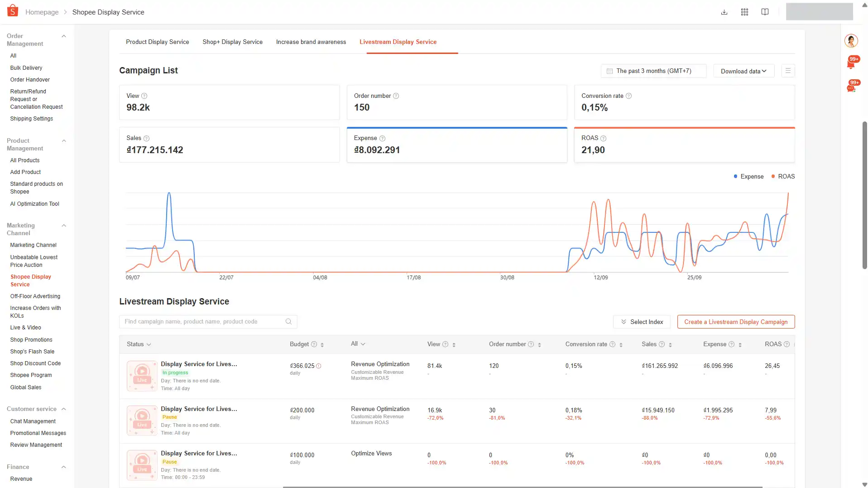Open the book guide icon
The height and width of the screenshot is (488, 868).
[x=765, y=12]
